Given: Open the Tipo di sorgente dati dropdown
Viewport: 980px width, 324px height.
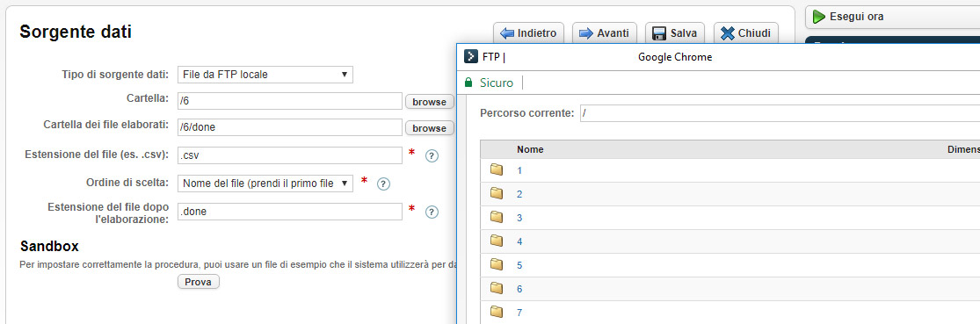Looking at the screenshot, I should coord(265,75).
